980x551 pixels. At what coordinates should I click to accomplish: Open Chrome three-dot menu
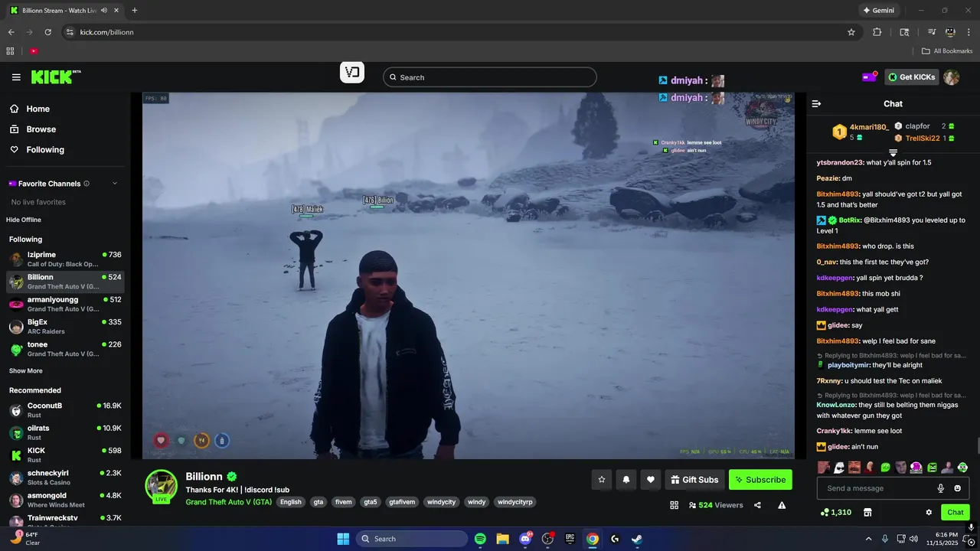coord(969,32)
